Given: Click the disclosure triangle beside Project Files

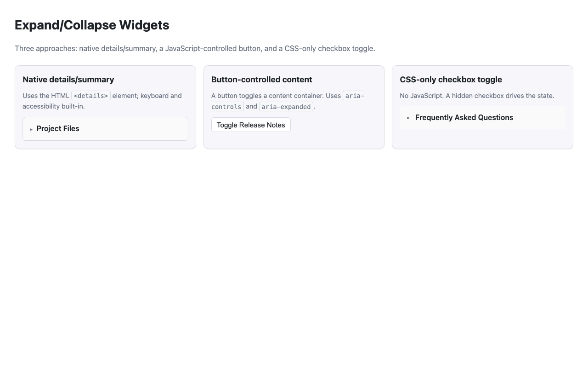Looking at the screenshot, I should [x=31, y=129].
